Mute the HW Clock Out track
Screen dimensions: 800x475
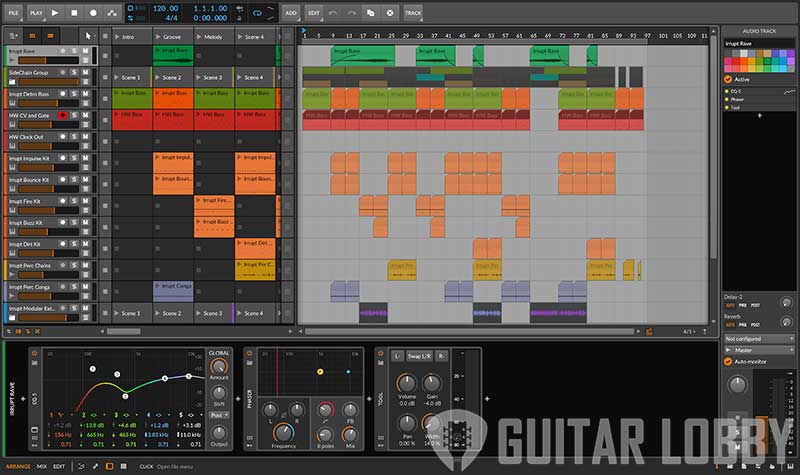[85, 137]
